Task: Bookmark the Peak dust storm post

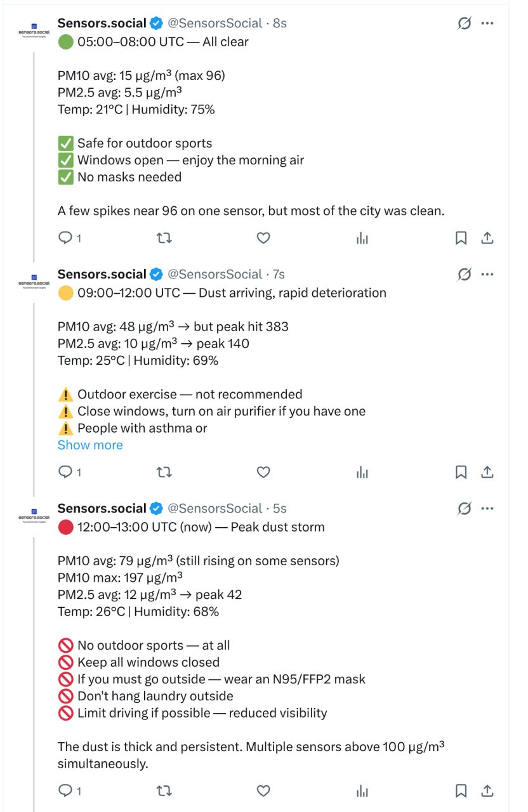Action: pos(461,791)
